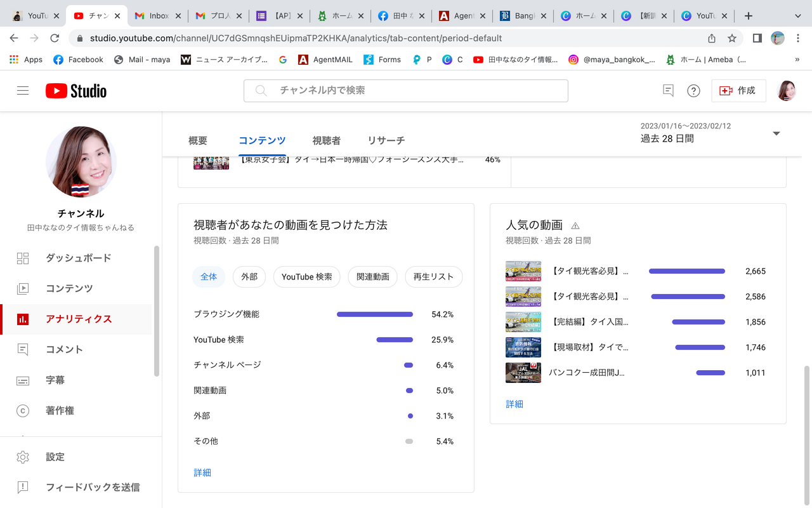Expand the 過去 28 日間 date range dropdown
The height and width of the screenshot is (508, 812).
click(776, 133)
